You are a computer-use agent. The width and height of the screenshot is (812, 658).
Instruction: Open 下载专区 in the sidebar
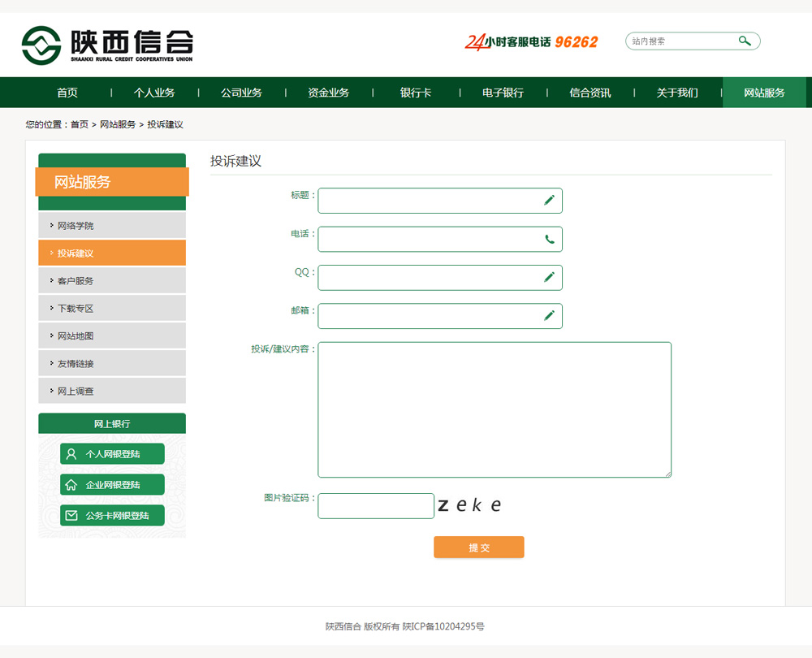(76, 309)
